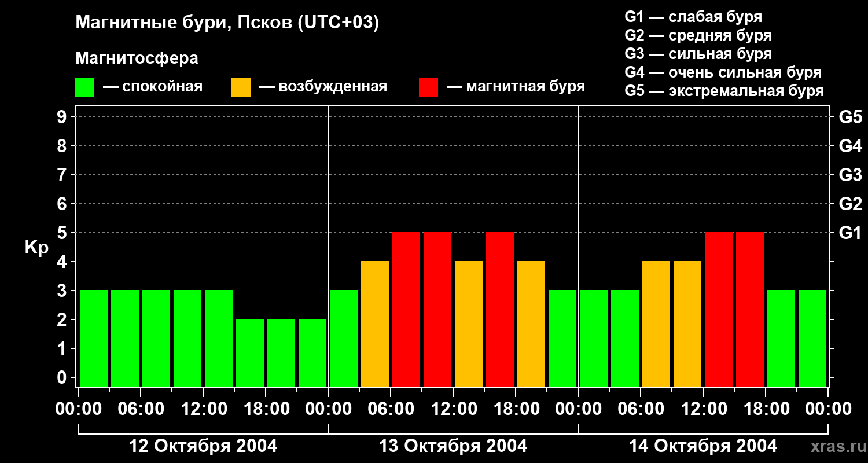Click the 06:00 time label for 14 Октября
The image size is (868, 463).
click(x=641, y=409)
